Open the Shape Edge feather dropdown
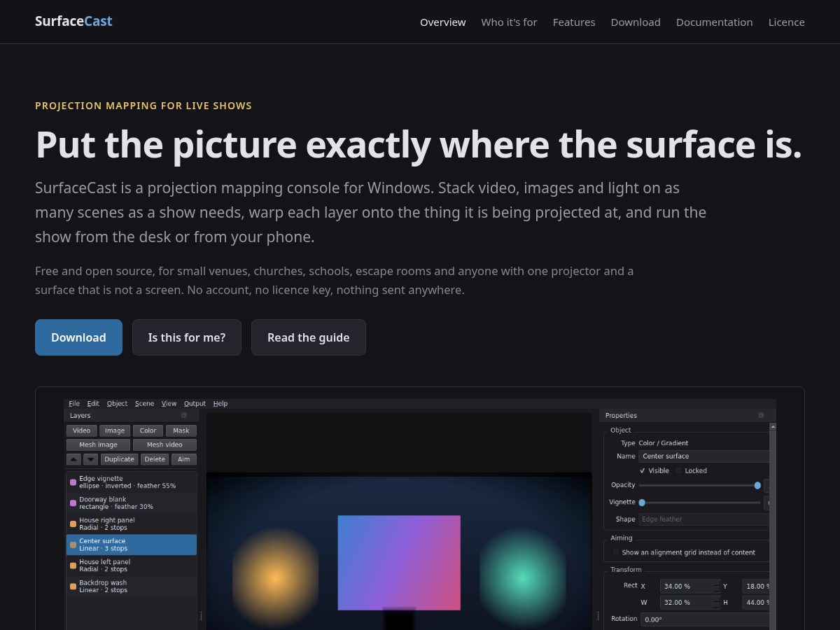 click(x=704, y=519)
